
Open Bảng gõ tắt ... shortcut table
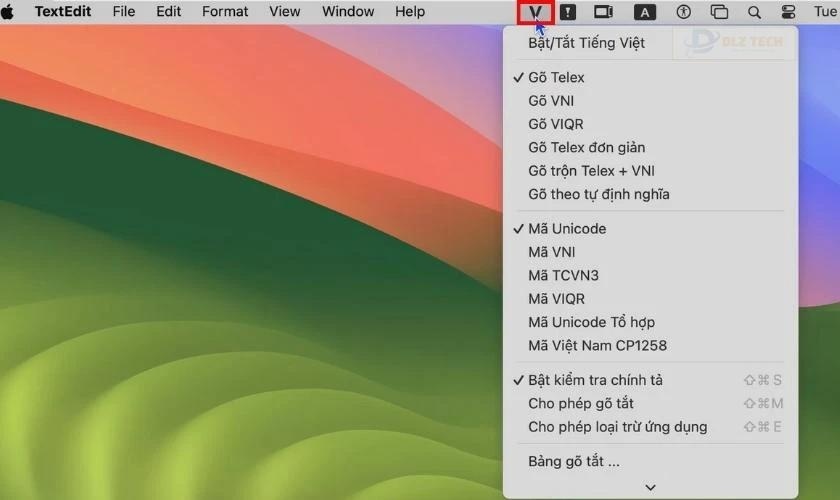[574, 462]
